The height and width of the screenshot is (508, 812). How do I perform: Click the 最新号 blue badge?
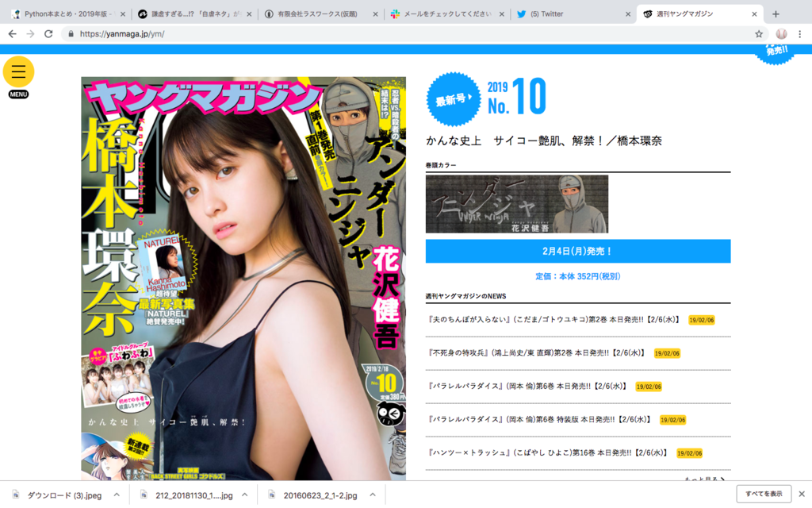[453, 99]
